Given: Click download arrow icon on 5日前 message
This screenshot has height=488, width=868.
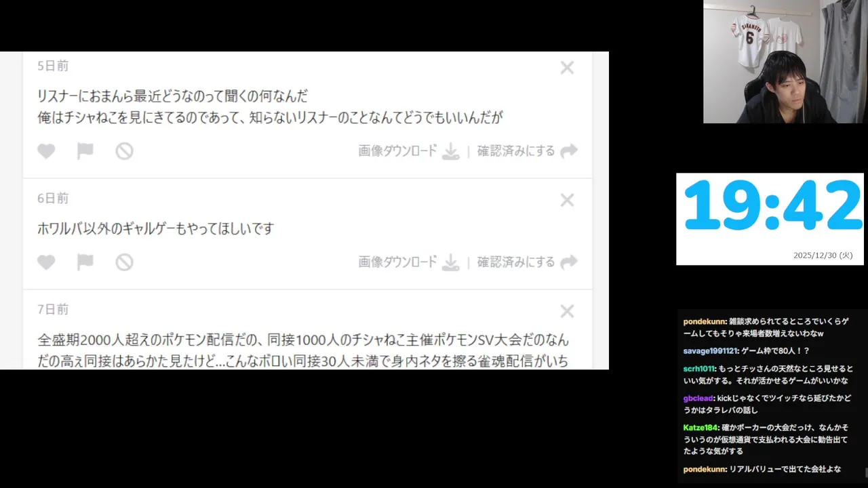Looking at the screenshot, I should point(450,152).
